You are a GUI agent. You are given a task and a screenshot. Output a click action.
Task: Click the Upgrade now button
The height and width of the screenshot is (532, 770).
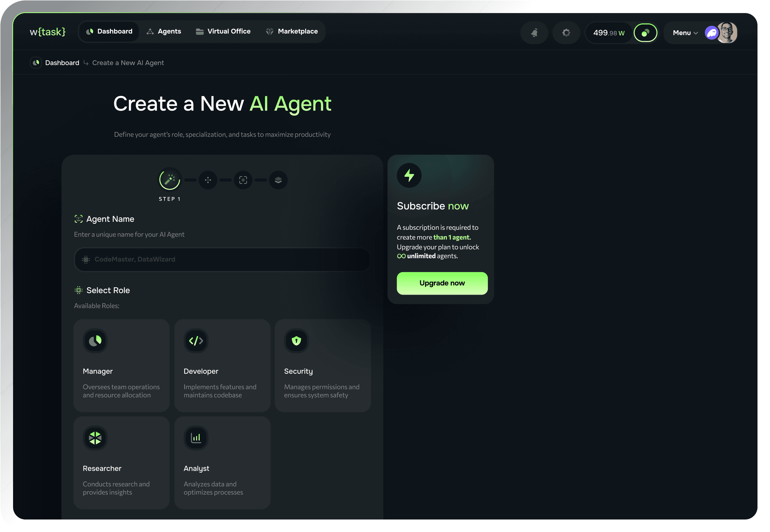(442, 283)
